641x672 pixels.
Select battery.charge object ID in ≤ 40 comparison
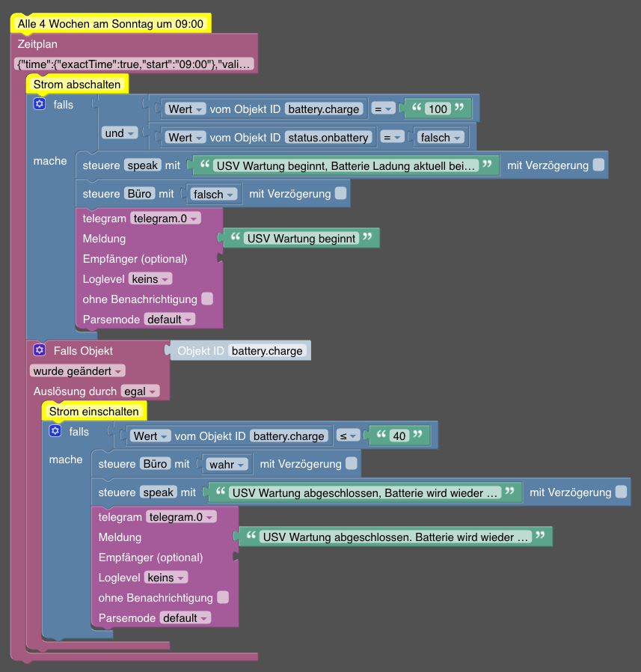[x=289, y=436]
